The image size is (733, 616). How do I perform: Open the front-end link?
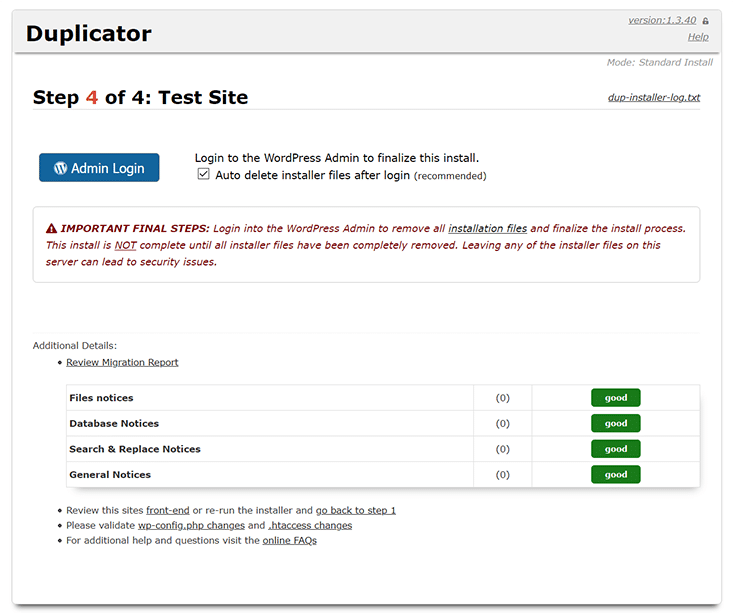[x=168, y=510]
